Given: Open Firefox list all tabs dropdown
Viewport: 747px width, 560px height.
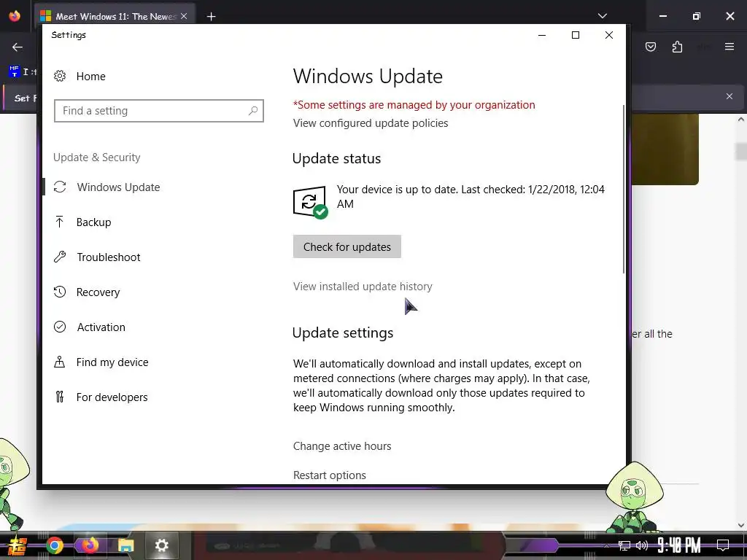Looking at the screenshot, I should [602, 16].
